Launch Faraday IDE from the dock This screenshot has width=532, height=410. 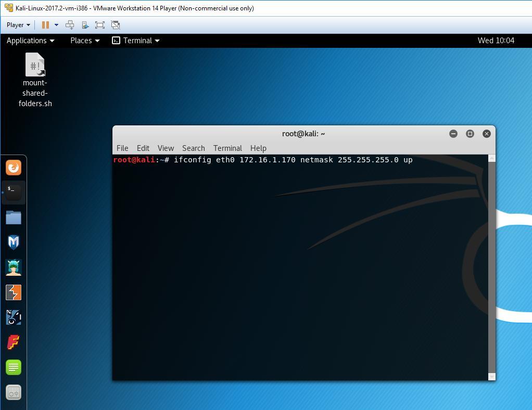(x=14, y=342)
